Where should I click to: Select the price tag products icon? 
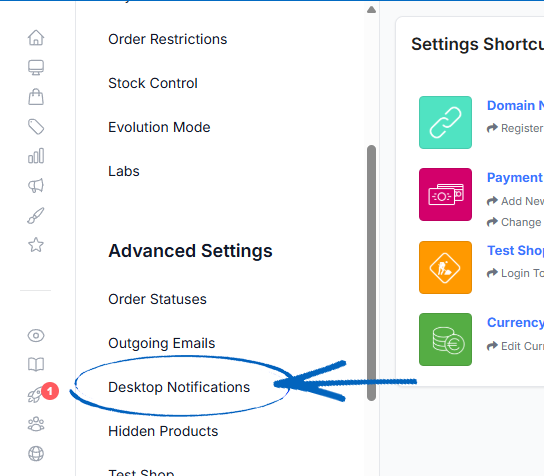pos(36,127)
